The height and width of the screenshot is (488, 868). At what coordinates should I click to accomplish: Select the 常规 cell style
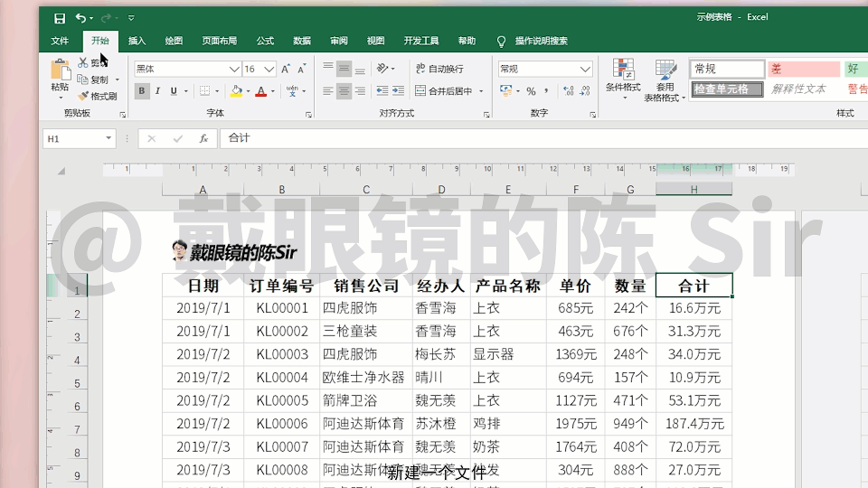(x=727, y=70)
